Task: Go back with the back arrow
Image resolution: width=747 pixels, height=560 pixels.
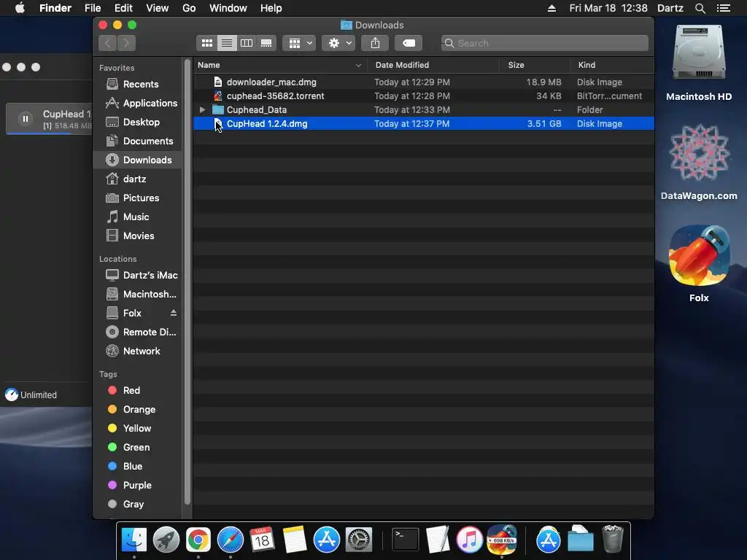Action: [x=108, y=43]
